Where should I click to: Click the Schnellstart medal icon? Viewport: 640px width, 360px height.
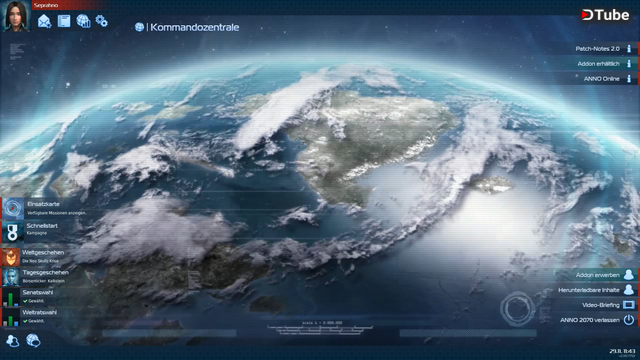pyautogui.click(x=13, y=231)
